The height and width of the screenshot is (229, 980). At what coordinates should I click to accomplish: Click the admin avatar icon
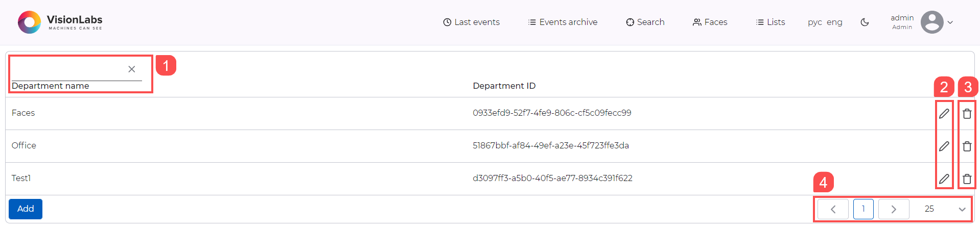pos(931,22)
